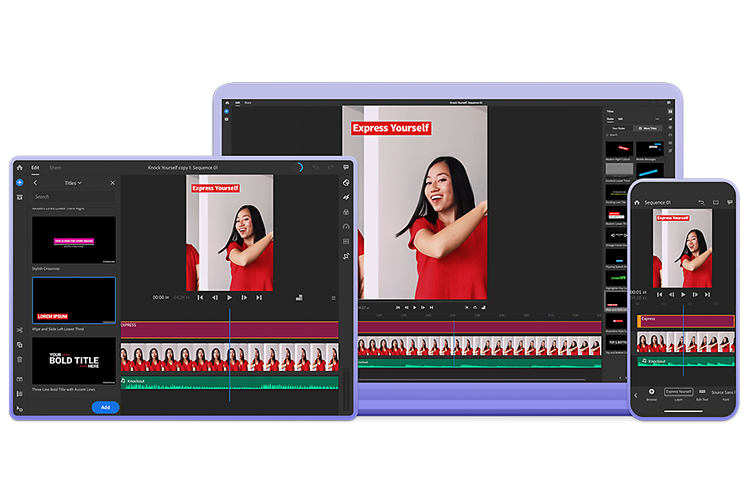This screenshot has height=500, width=750.
Task: Select the scissors split icon on tablet
Action: pyautogui.click(x=19, y=329)
